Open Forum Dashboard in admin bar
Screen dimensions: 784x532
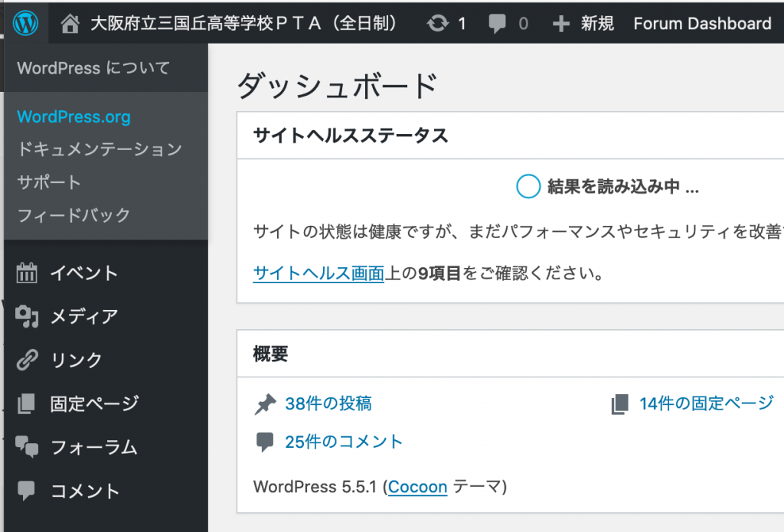point(703,23)
